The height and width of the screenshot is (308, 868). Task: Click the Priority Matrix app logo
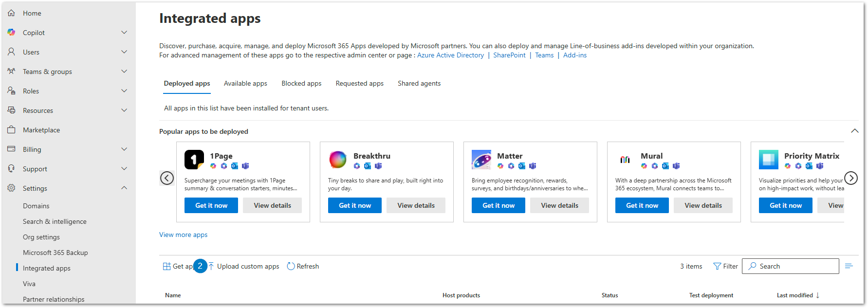pos(769,160)
